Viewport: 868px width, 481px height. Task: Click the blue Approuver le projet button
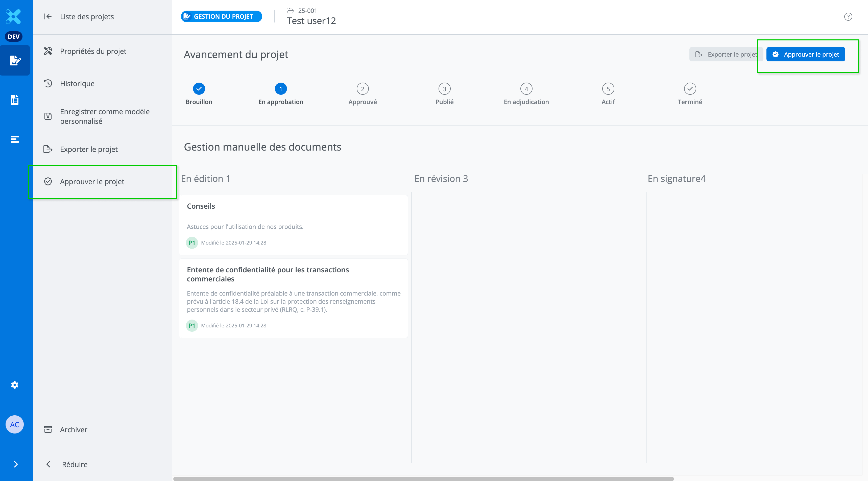805,54
